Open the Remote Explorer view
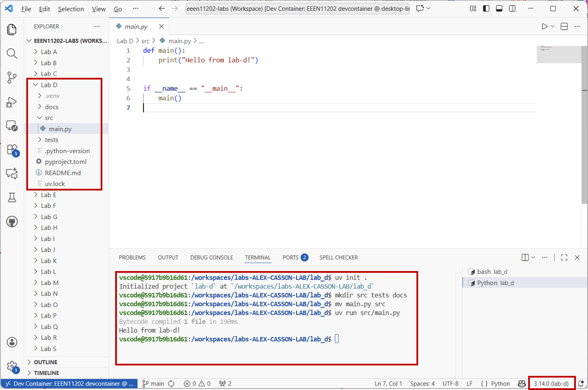 click(12, 126)
